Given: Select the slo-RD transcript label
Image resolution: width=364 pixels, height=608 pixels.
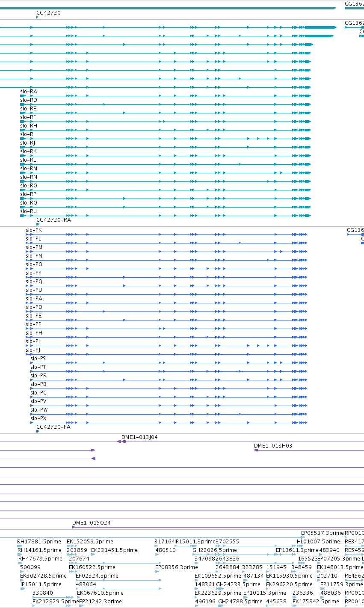Looking at the screenshot, I should coord(29,100).
